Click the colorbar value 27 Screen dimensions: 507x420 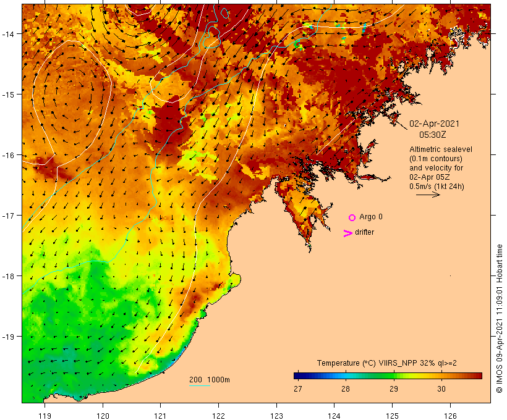pos(298,389)
